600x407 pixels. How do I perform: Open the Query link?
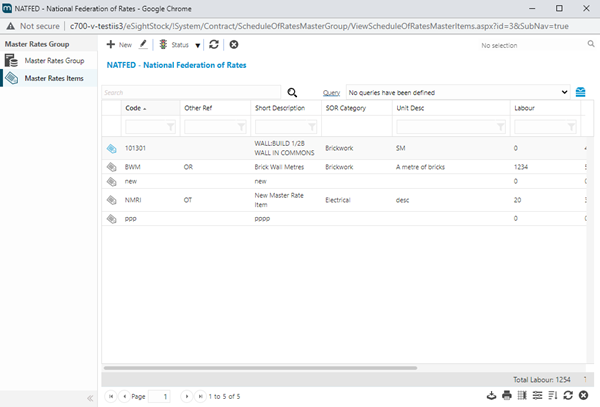pos(333,92)
